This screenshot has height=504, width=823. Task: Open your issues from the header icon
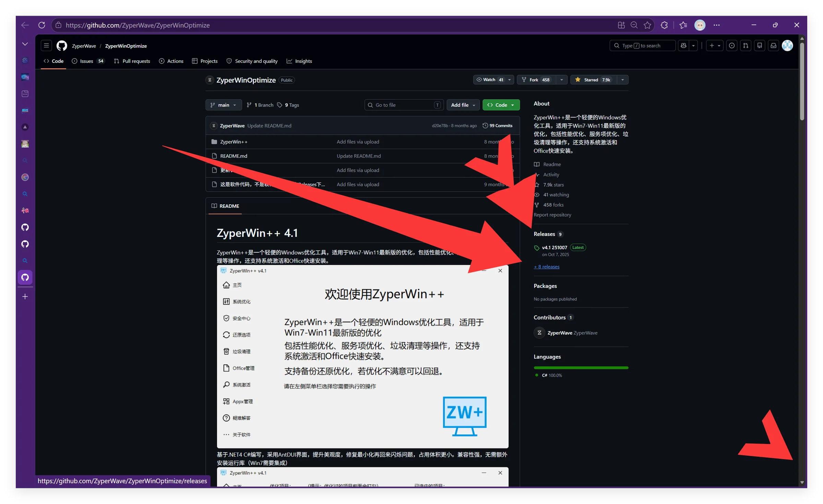(x=732, y=46)
